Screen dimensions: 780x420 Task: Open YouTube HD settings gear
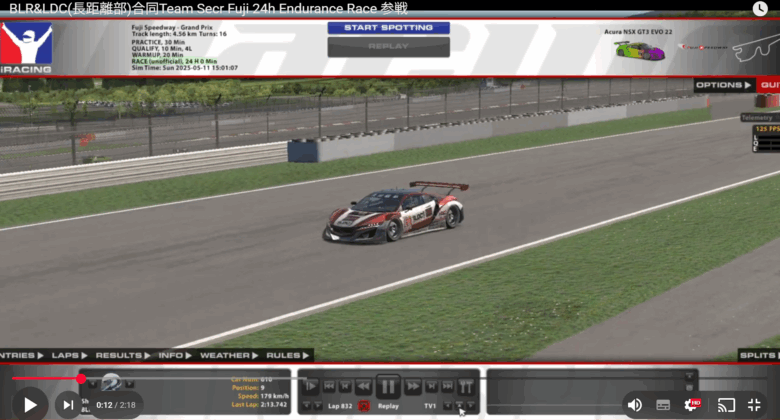[x=692, y=405]
